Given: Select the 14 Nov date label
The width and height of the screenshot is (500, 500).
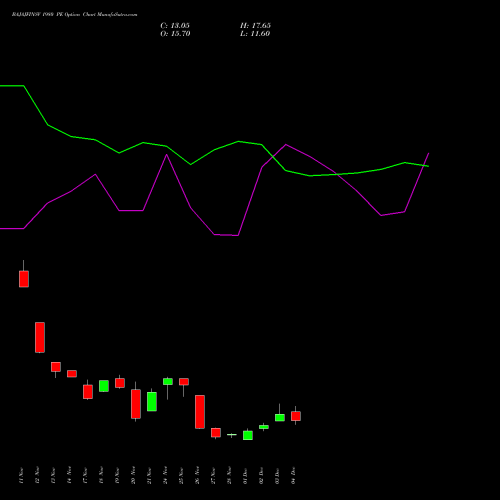Looking at the screenshot, I should click(x=69, y=476).
